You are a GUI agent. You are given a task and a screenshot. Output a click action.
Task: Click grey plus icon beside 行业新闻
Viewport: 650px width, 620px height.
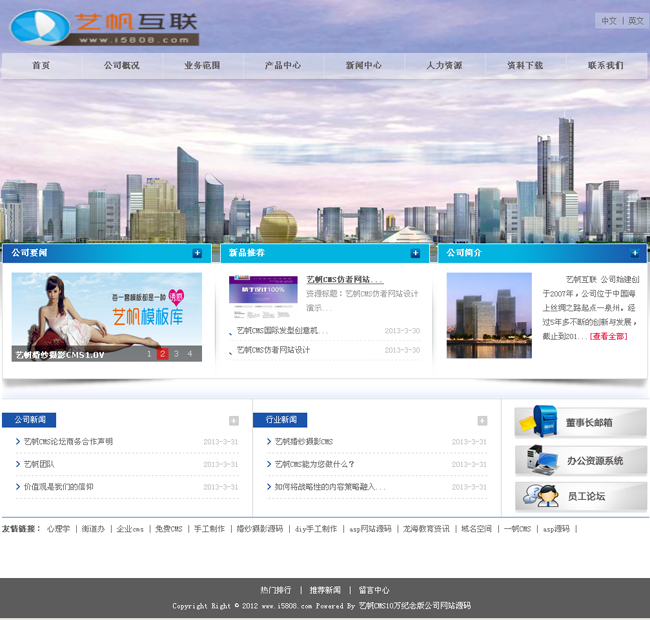point(482,421)
